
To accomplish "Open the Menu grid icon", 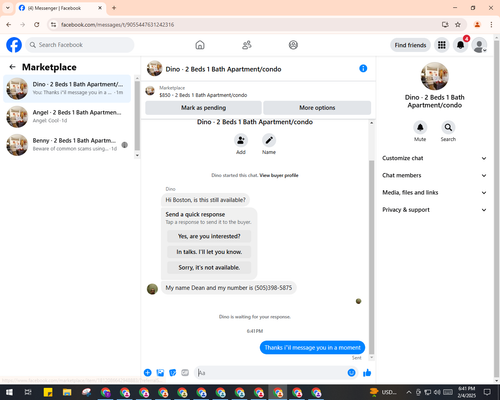I will [442, 45].
